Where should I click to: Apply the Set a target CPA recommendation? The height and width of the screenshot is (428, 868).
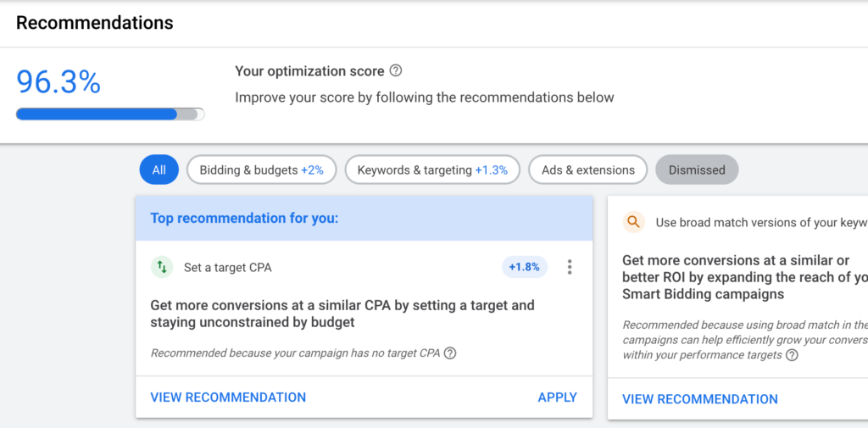click(557, 397)
